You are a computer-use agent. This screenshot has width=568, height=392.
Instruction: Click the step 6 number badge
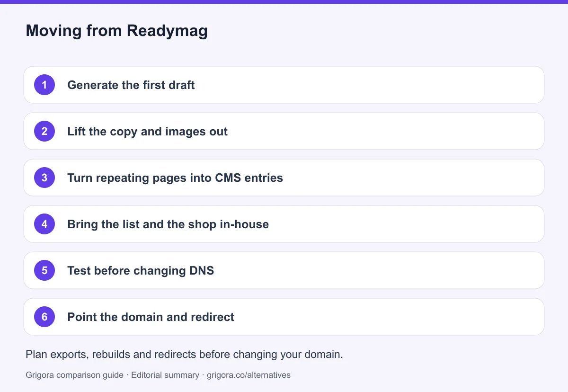coord(44,317)
